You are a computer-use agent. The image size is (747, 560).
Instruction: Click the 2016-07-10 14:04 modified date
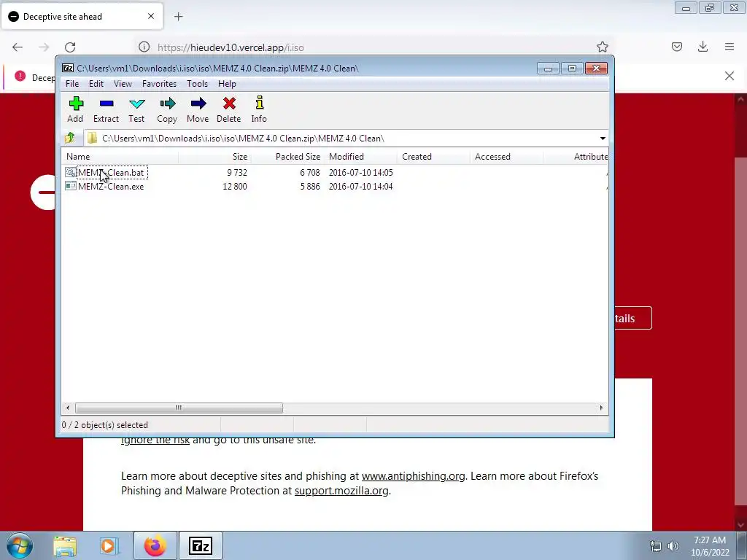tap(360, 187)
